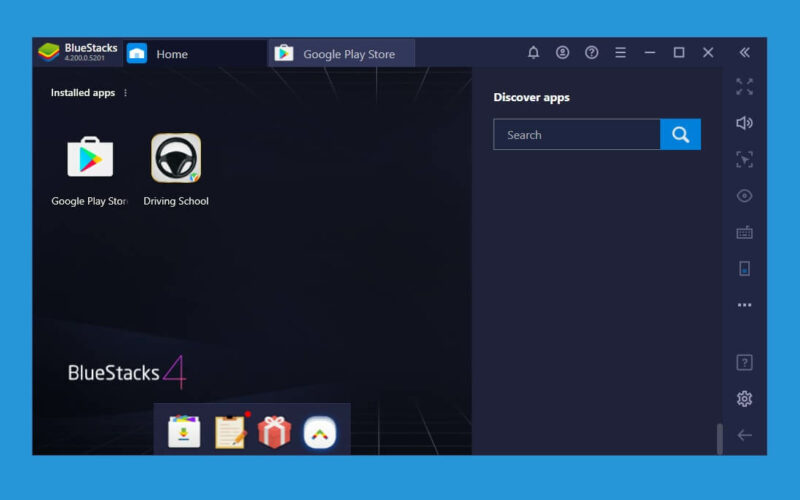800x500 pixels.
Task: Open the keyboard controls icon
Action: [x=744, y=233]
